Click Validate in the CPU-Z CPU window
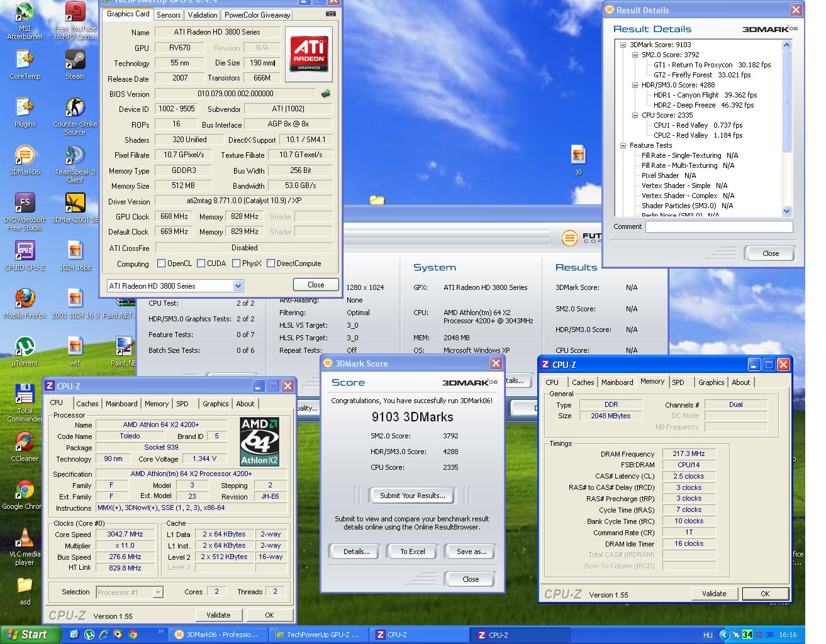 [218, 615]
